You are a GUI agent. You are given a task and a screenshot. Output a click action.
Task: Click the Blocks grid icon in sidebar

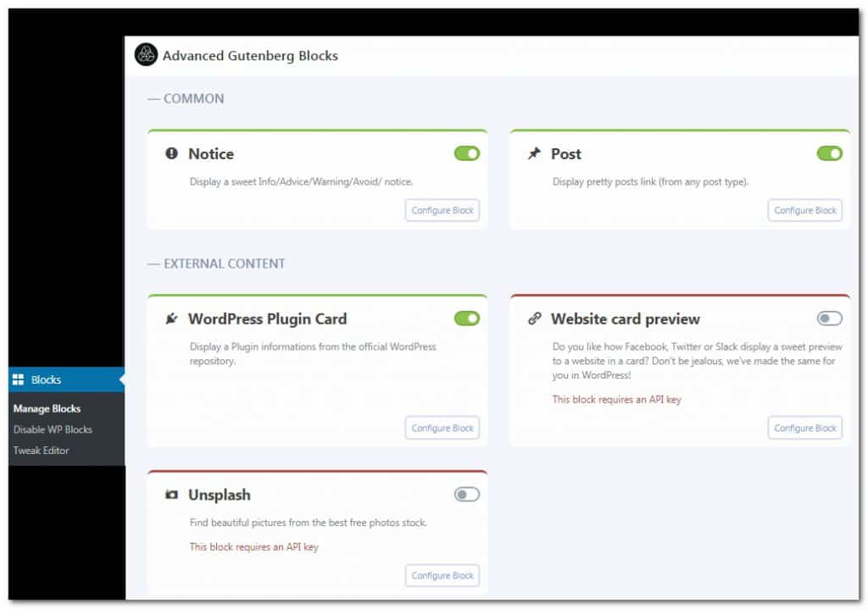[19, 379]
